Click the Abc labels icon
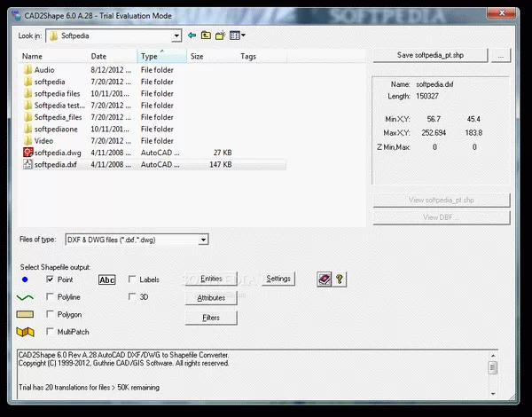Image resolution: width=532 pixels, height=417 pixels. (x=107, y=279)
